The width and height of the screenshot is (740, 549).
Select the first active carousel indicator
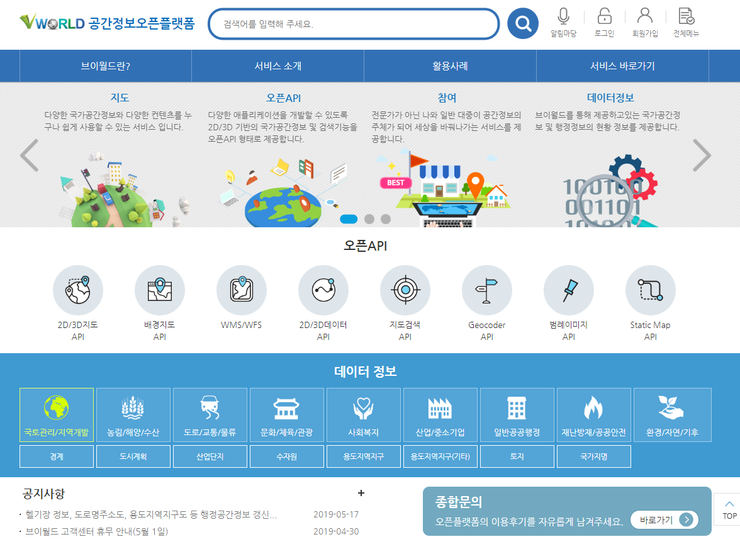(349, 219)
